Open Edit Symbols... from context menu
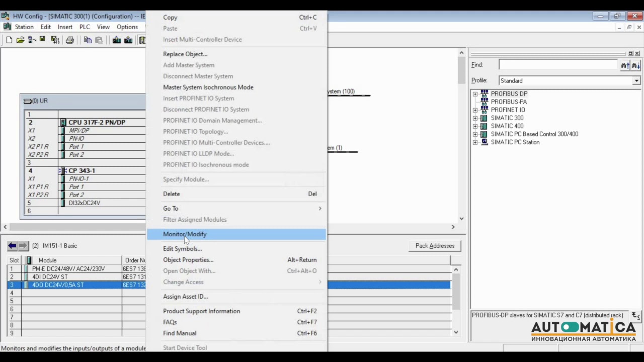Screen dimensions: 644x362 [236, 249]
